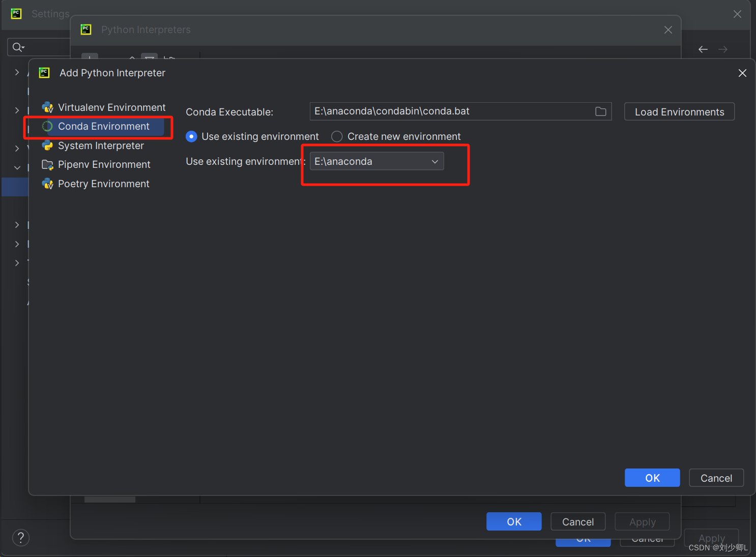The width and height of the screenshot is (756, 557).
Task: Click PyCharm icon in Add Python Interpreter title
Action: coord(45,73)
